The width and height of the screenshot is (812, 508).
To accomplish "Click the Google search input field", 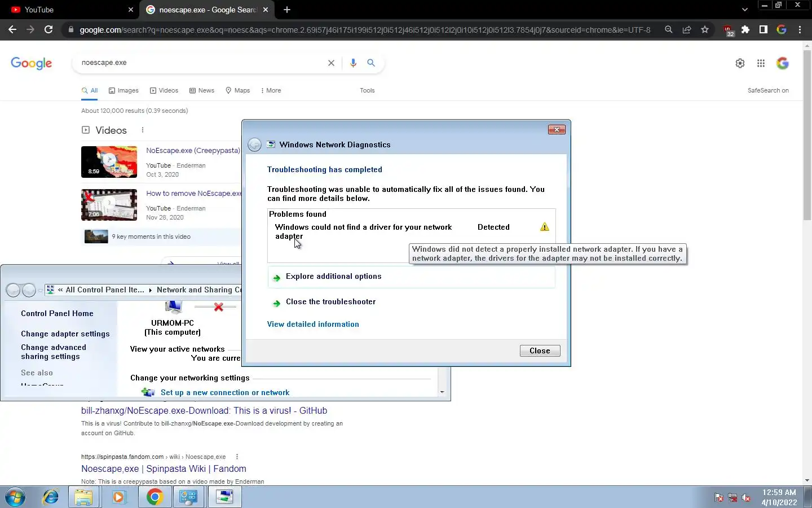I will pos(200,63).
